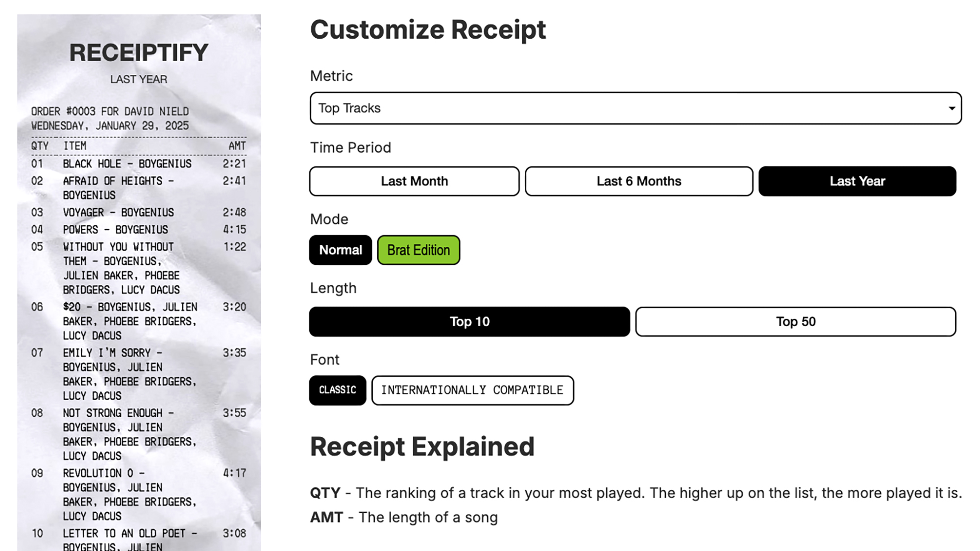The image size is (980, 551).
Task: Enable Last Year time period
Action: point(857,181)
